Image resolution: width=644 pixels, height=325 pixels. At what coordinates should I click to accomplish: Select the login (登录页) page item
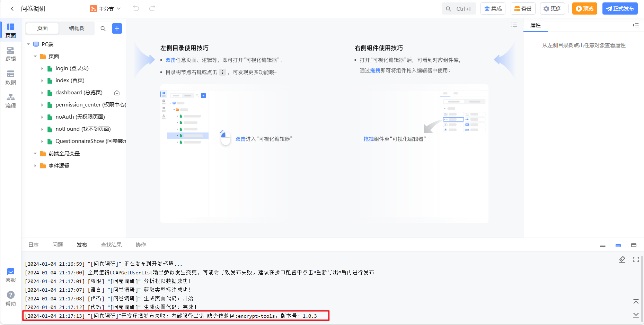pos(72,68)
